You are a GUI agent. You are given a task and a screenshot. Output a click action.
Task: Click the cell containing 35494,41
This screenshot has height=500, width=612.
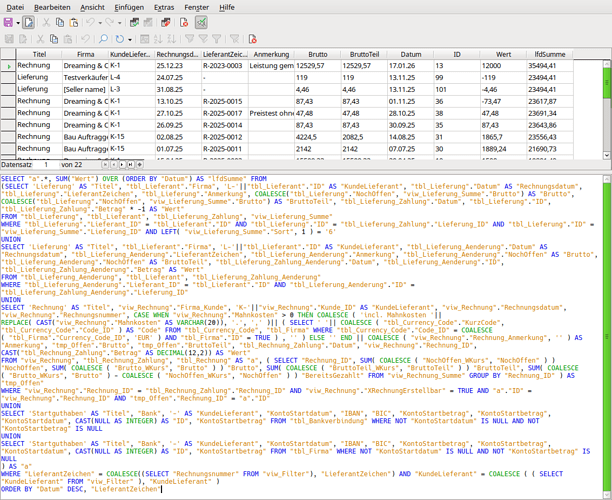pos(550,66)
